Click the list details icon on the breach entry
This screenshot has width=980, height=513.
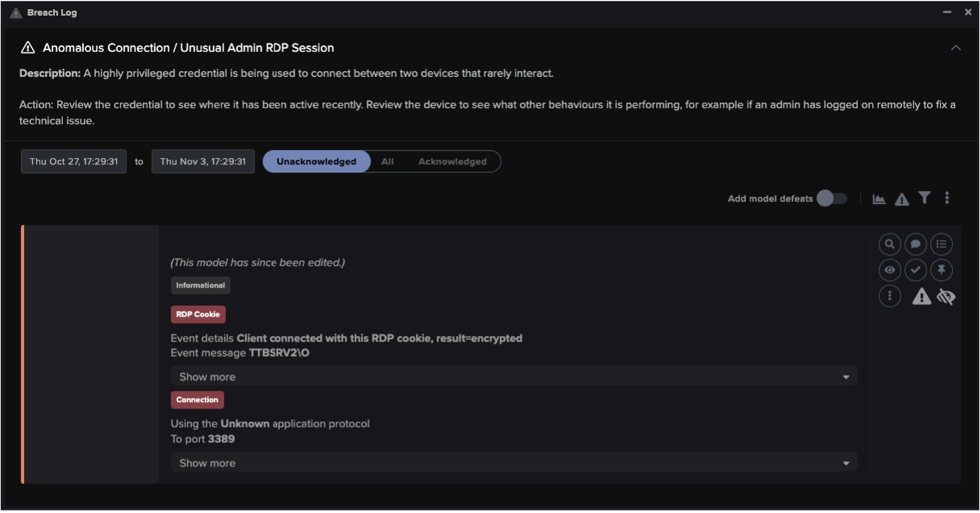click(x=942, y=243)
